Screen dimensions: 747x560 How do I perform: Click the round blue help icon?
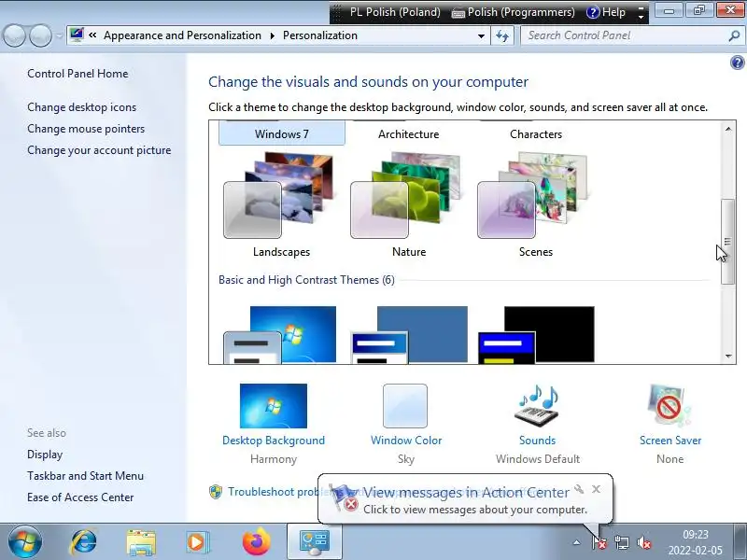737,63
